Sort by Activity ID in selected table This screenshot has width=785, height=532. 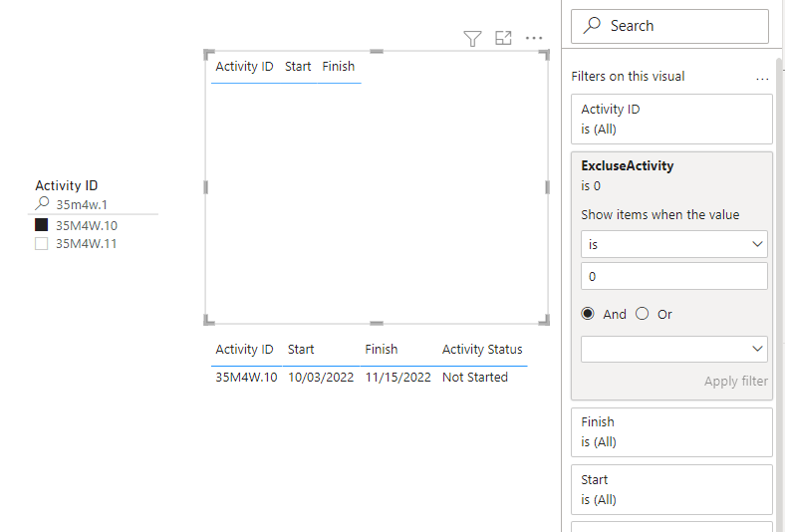tap(244, 67)
